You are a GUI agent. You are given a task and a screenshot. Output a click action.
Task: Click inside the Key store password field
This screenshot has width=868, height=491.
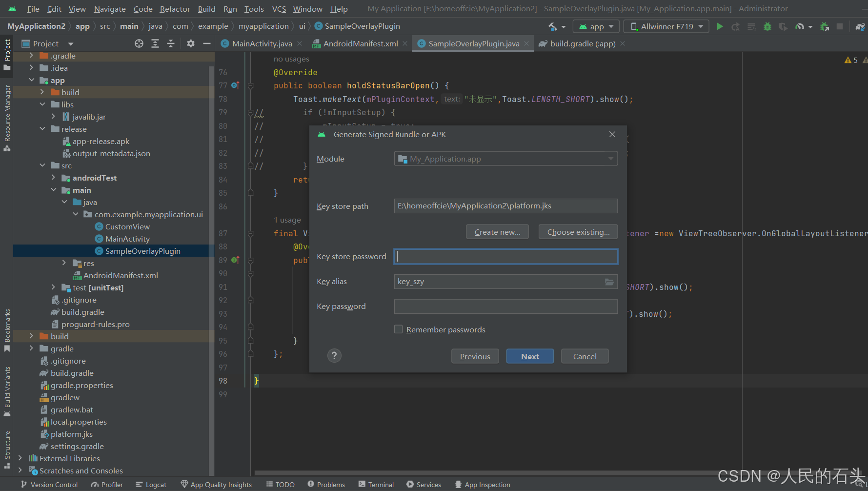pos(505,256)
